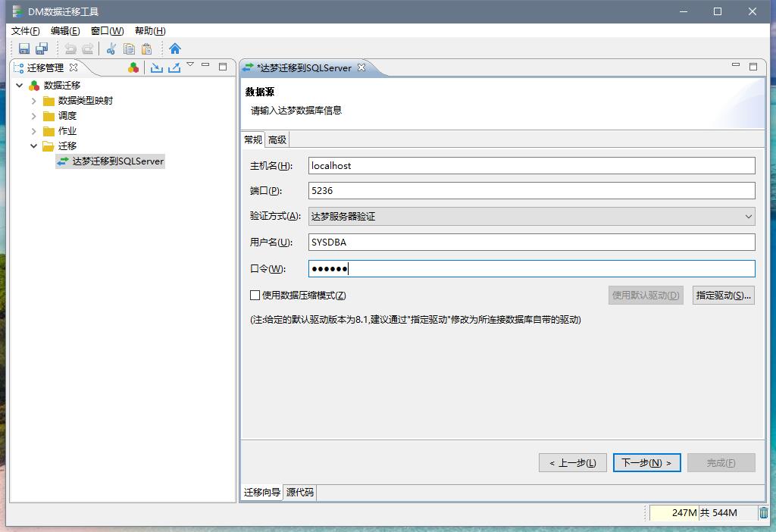Click the Cut scissors icon
The width and height of the screenshot is (776, 532).
click(x=111, y=49)
